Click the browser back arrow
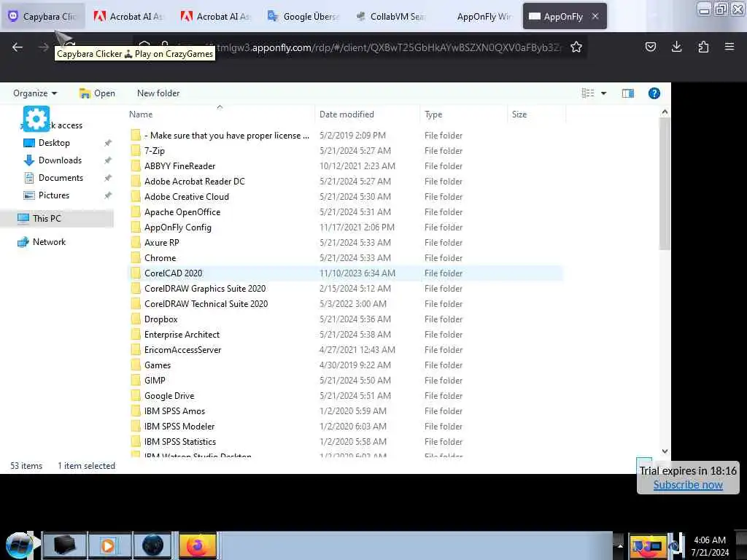 pyautogui.click(x=18, y=47)
